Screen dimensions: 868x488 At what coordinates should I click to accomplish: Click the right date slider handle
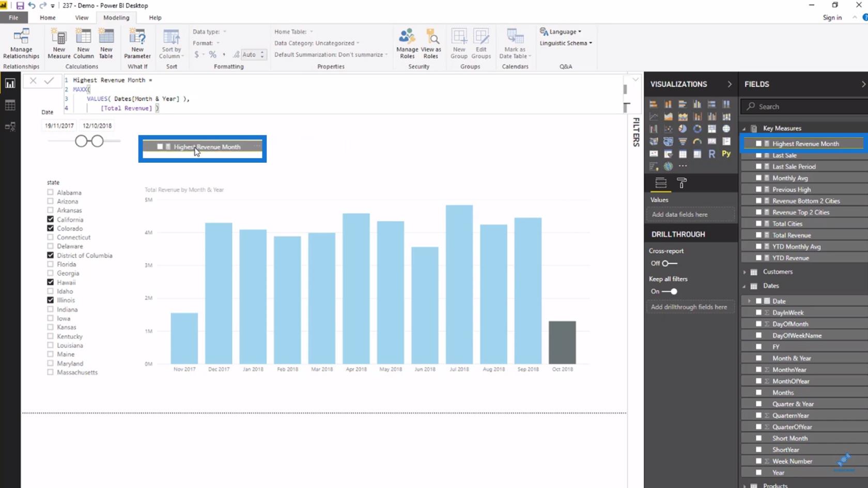(97, 141)
